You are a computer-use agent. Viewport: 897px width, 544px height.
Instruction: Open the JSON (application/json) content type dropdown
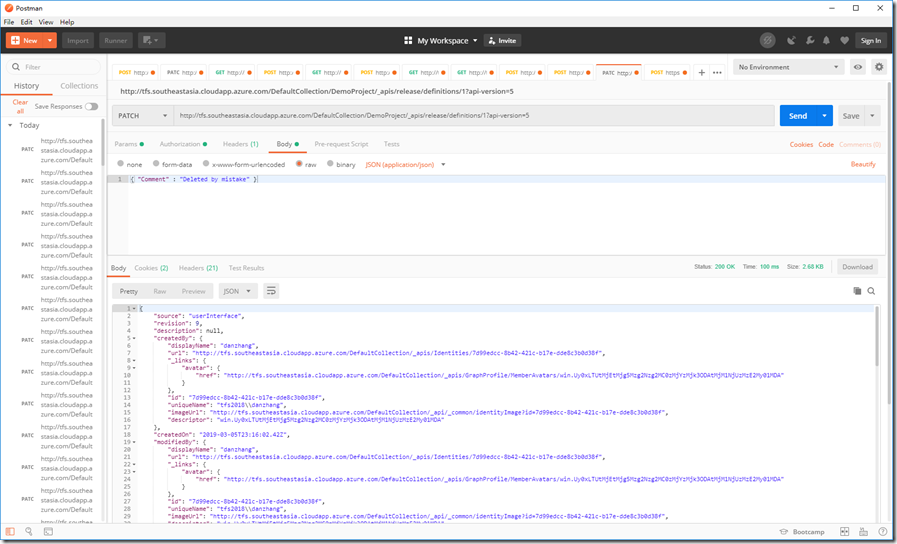[405, 165]
